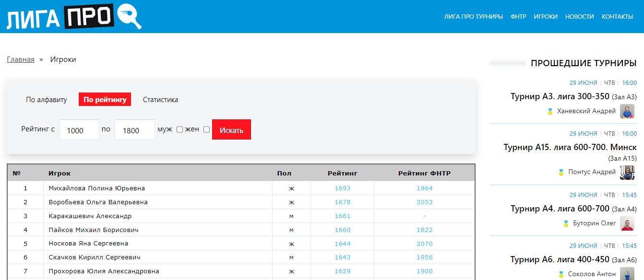Open rating 1693 for Михайлова Полина
Viewport: 644px width, 280px height.
(x=343, y=188)
